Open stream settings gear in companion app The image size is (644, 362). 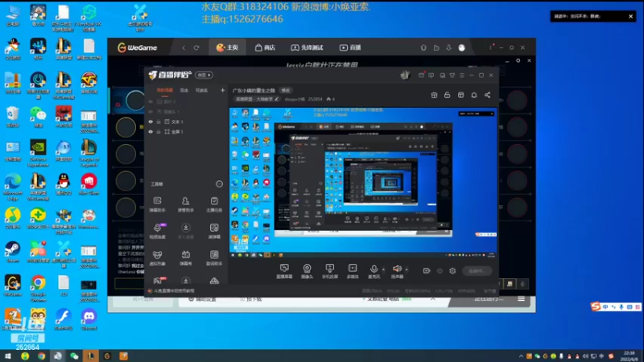tap(452, 271)
